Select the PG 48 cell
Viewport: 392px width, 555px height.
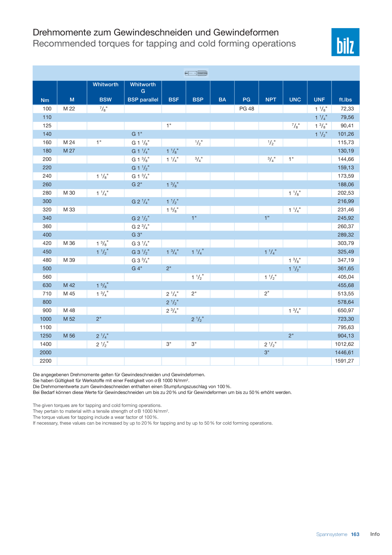[x=247, y=109]
